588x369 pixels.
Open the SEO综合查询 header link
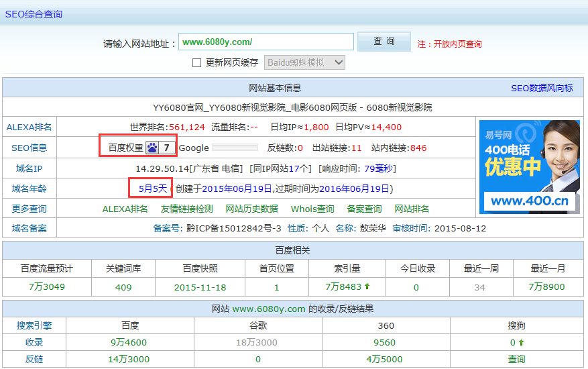[34, 14]
